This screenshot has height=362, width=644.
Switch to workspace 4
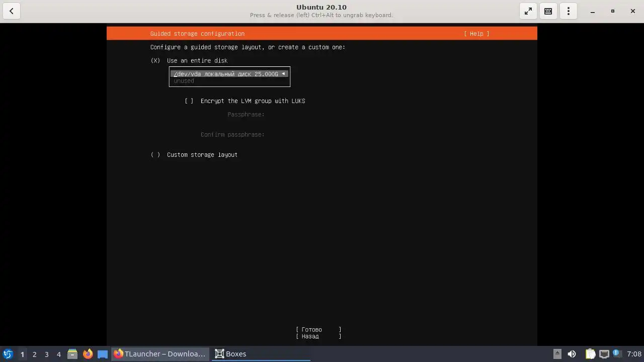click(x=58, y=354)
